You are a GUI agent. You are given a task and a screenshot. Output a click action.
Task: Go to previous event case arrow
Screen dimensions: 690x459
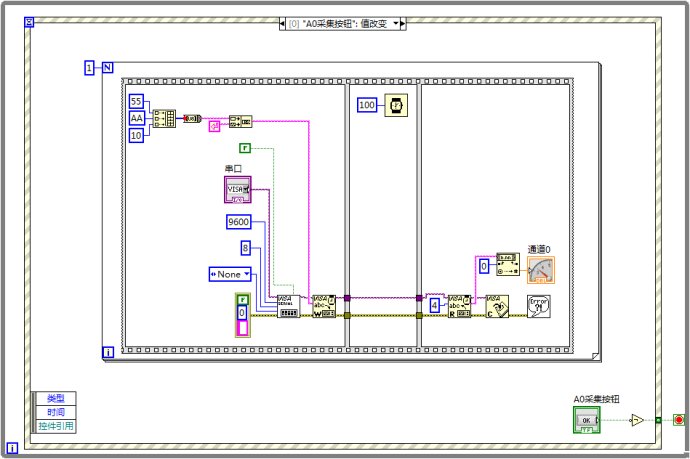(283, 23)
